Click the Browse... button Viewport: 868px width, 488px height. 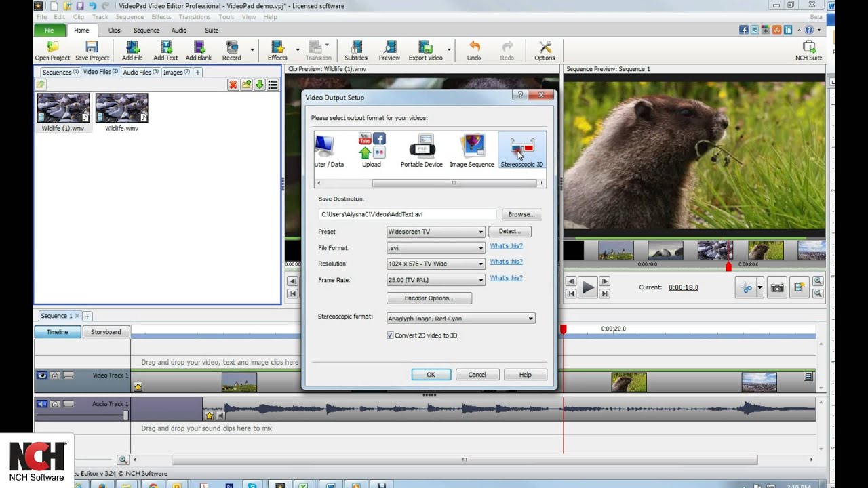point(521,214)
